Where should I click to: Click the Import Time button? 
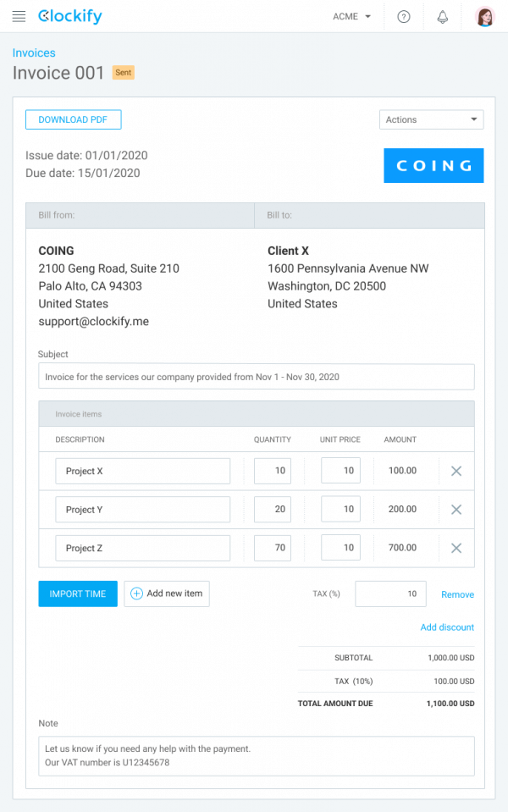(x=77, y=594)
